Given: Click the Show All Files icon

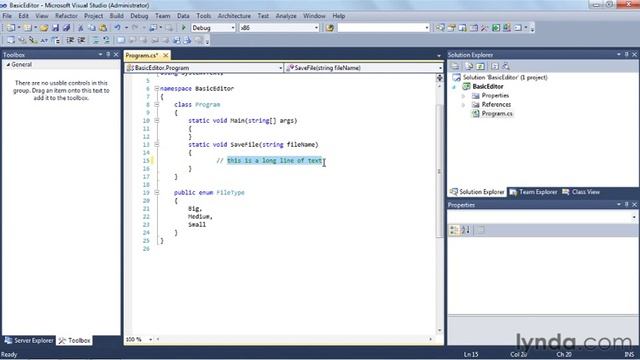Looking at the screenshot, I should pyautogui.click(x=469, y=66).
